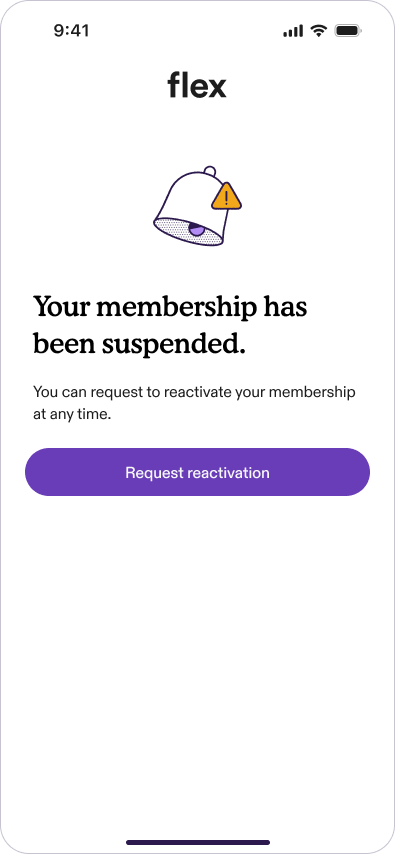Click the purple bell clapper
395x854 pixels.
196,229
